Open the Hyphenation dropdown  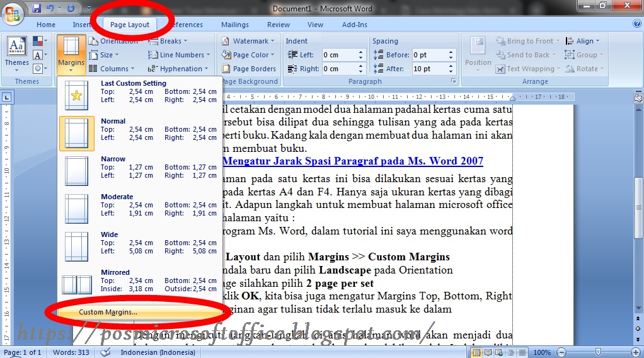[x=178, y=69]
